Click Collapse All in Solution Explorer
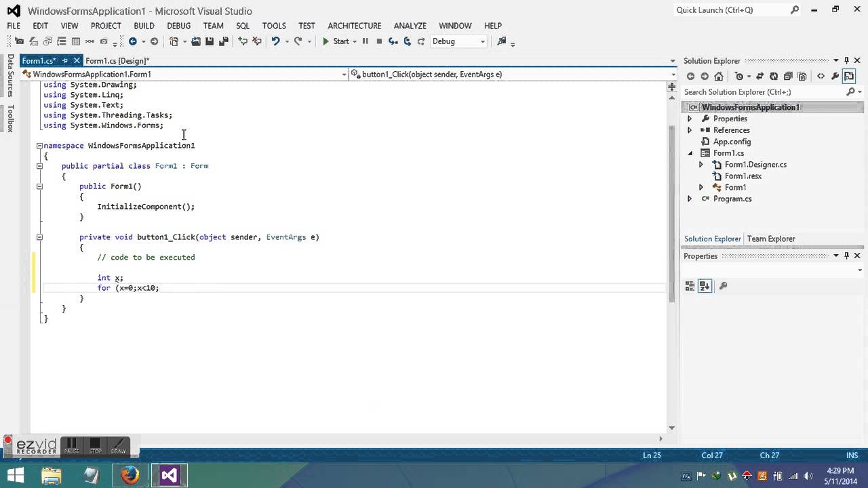This screenshot has height=488, width=868. tap(788, 77)
